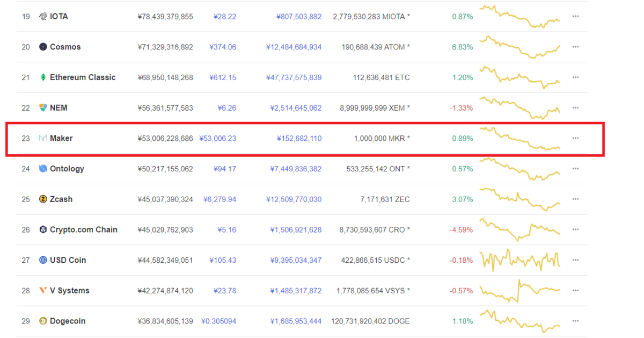Open the more-options dots for Ethereum Classic
The height and width of the screenshot is (338, 644).
pyautogui.click(x=575, y=77)
